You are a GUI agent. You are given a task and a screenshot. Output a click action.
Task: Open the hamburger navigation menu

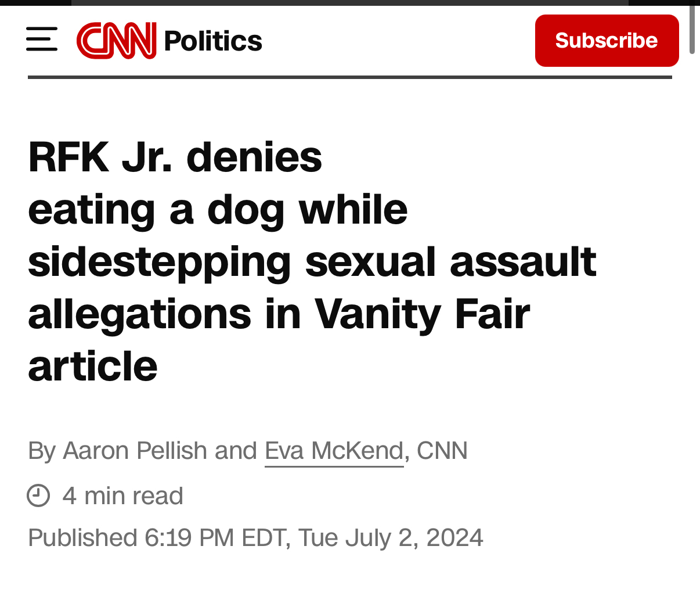pos(42,39)
